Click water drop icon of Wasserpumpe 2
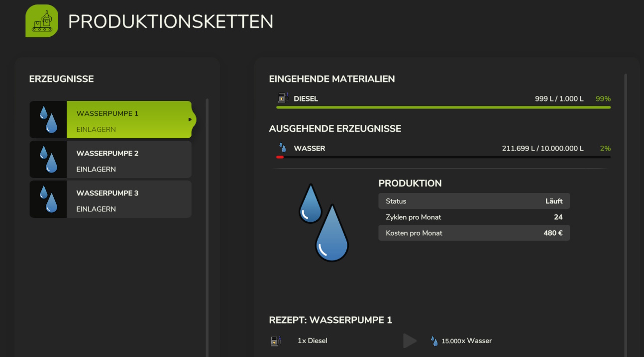This screenshot has height=357, width=644. (x=48, y=160)
